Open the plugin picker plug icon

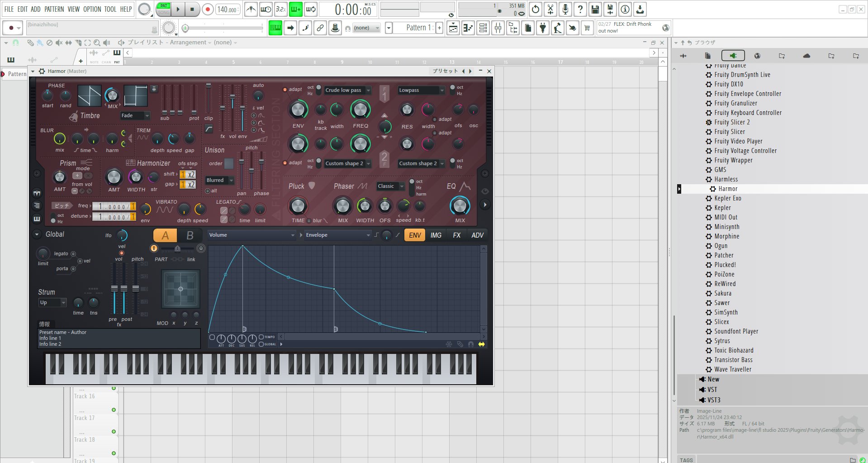click(543, 28)
